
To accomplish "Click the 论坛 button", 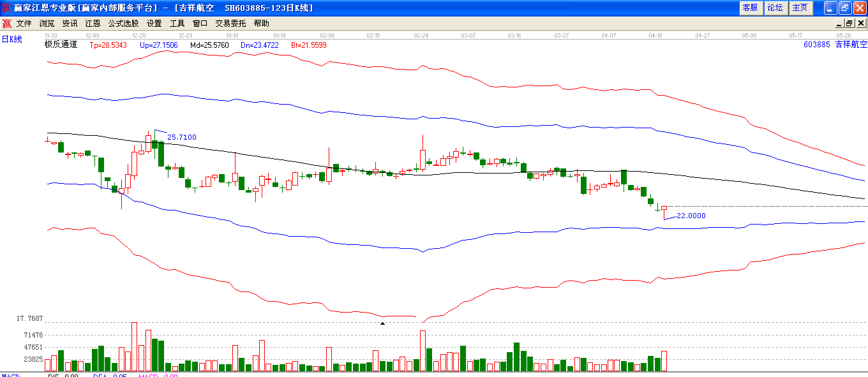I will tap(775, 8).
